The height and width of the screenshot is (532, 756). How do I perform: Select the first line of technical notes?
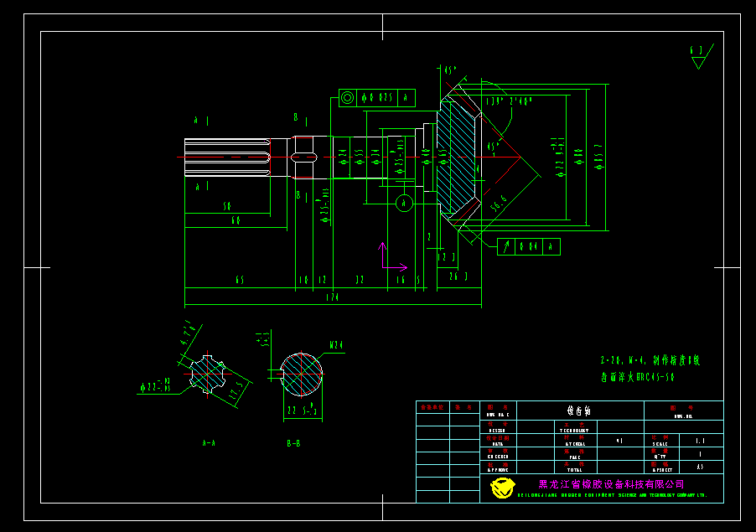650,360
